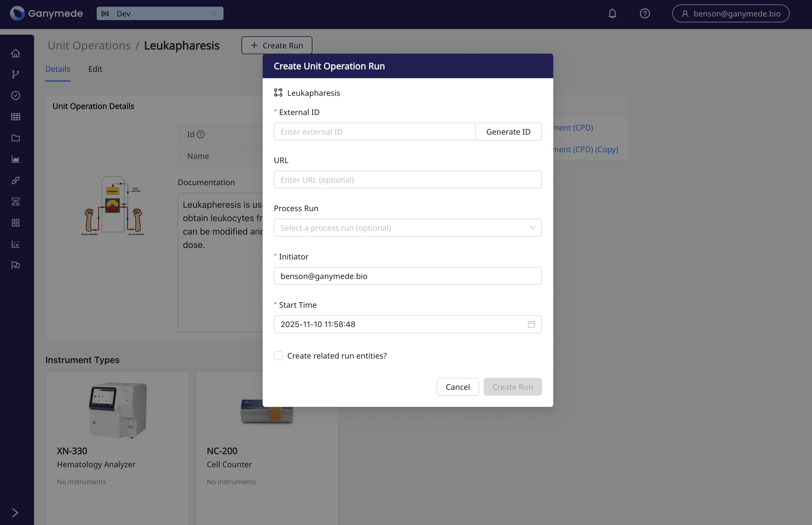Click the URL input field

[407, 180]
